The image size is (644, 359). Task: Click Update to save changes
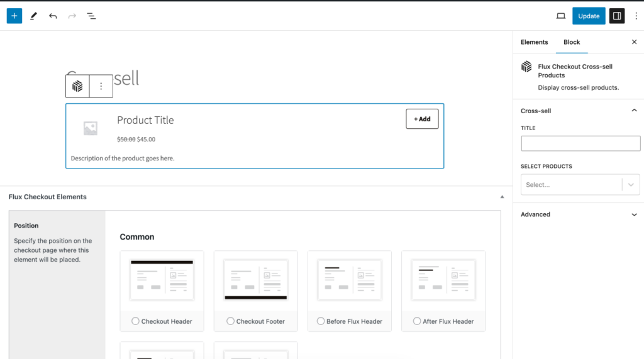point(589,16)
